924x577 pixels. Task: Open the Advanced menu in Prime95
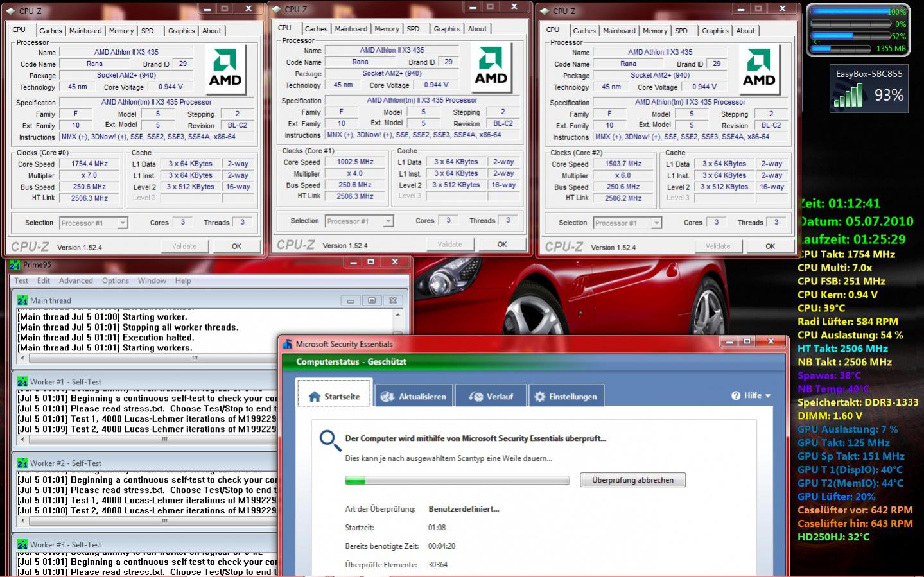pyautogui.click(x=76, y=280)
